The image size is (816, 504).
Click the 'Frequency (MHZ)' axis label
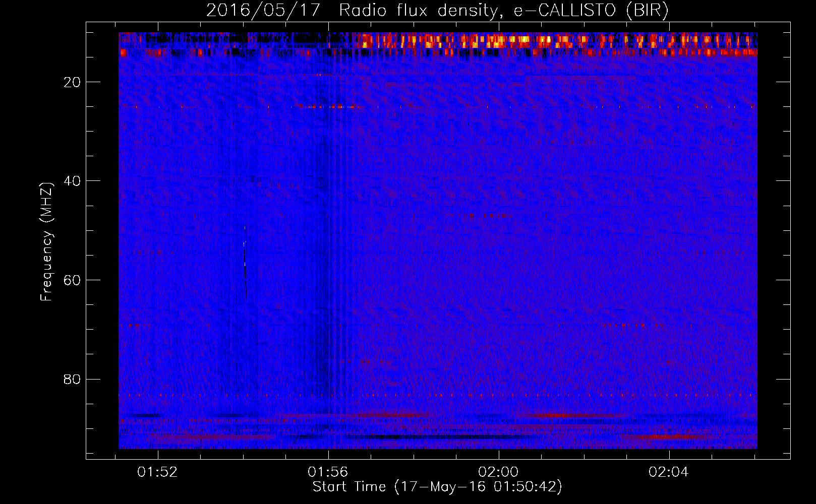(x=46, y=242)
